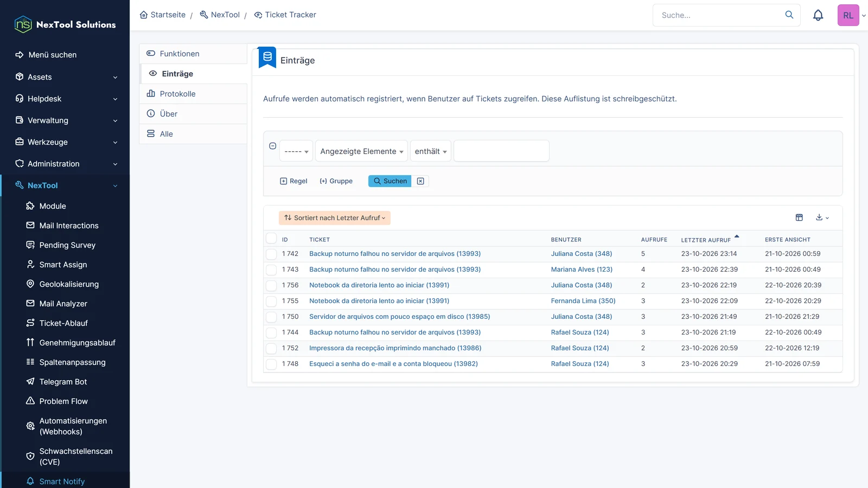This screenshot has height=488, width=868.
Task: Sort by LETZTER AUFRUF column header
Action: pos(706,240)
